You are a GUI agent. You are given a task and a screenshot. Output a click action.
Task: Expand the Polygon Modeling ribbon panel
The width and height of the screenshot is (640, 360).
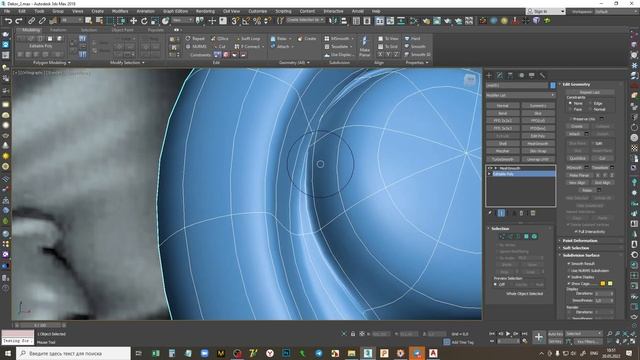point(51,63)
